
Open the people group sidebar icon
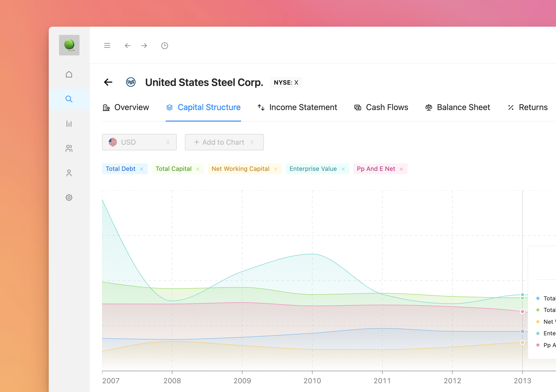pos(69,148)
